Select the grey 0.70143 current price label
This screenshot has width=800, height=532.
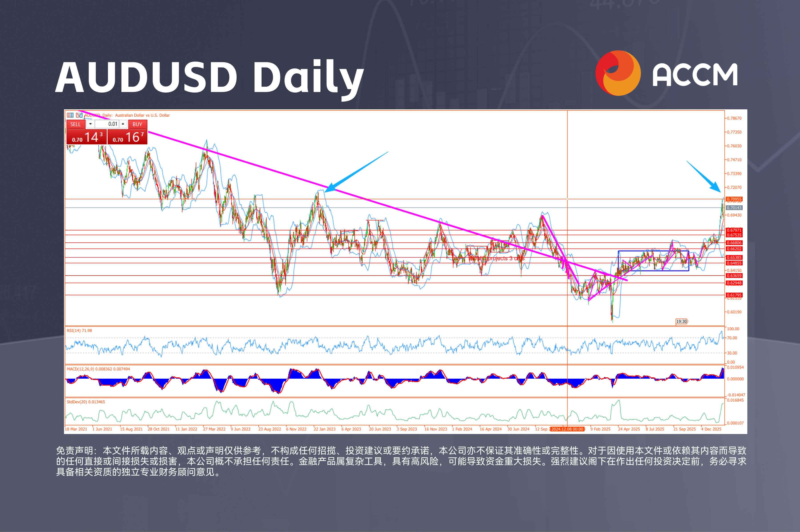click(x=734, y=208)
